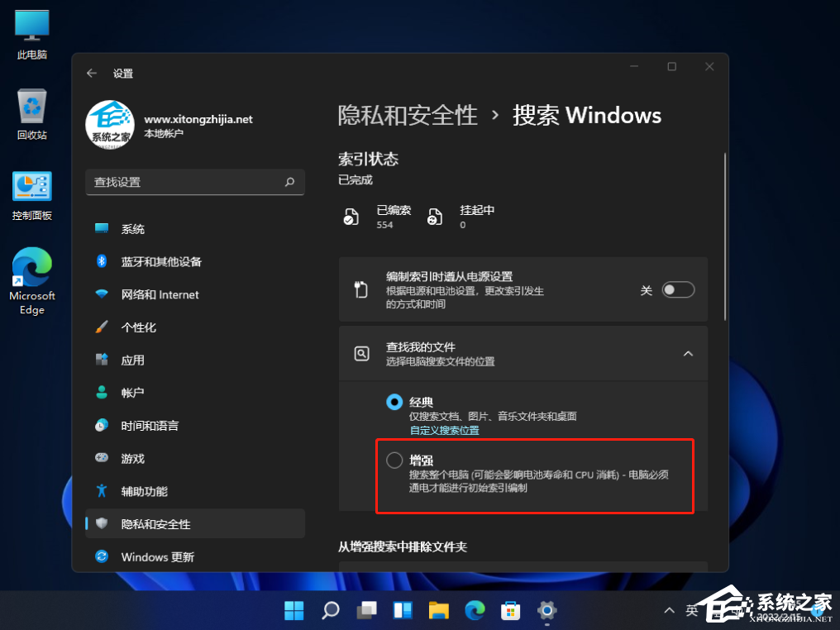This screenshot has height=630, width=840.
Task: Collapse the 查找我的文件 section chevron
Action: click(x=689, y=354)
